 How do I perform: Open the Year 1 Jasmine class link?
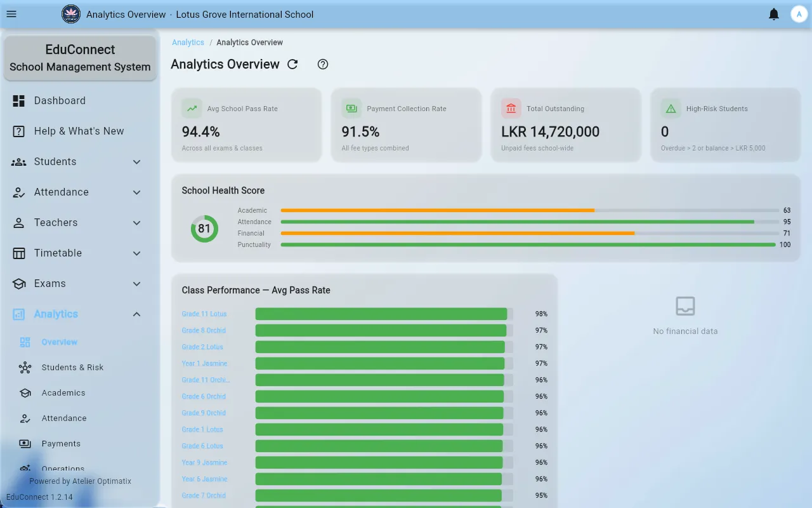204,363
